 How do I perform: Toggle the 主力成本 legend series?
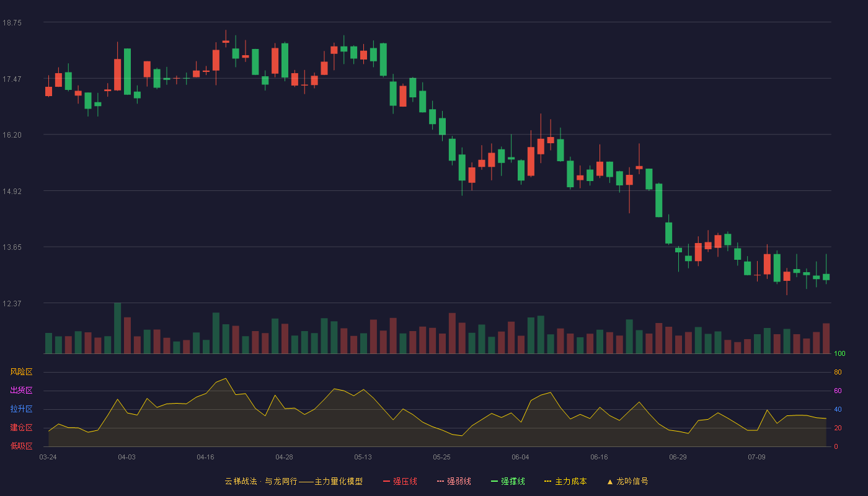click(x=565, y=481)
